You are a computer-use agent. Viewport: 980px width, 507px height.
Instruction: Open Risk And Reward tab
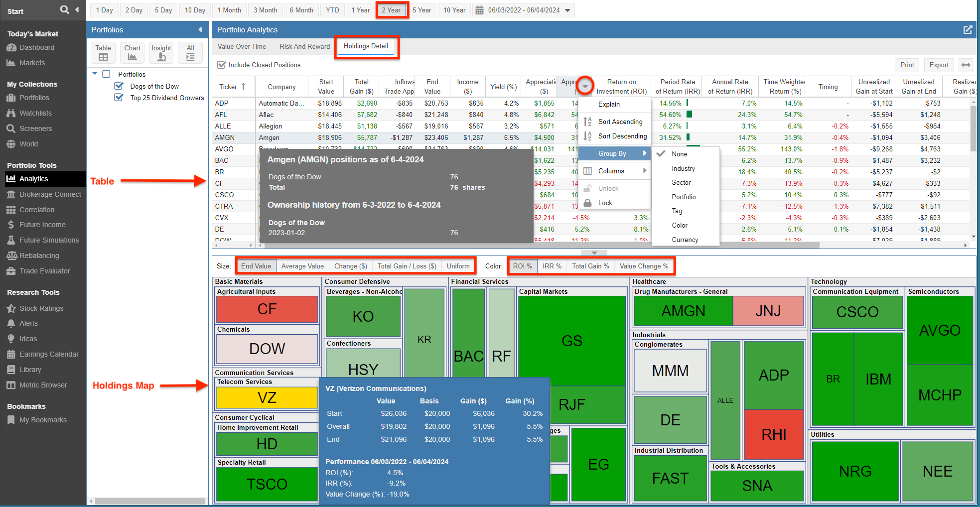point(304,46)
